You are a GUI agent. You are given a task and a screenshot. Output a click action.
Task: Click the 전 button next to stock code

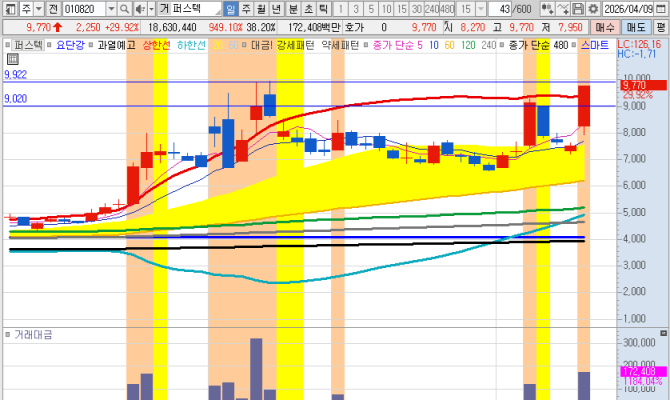(52, 8)
